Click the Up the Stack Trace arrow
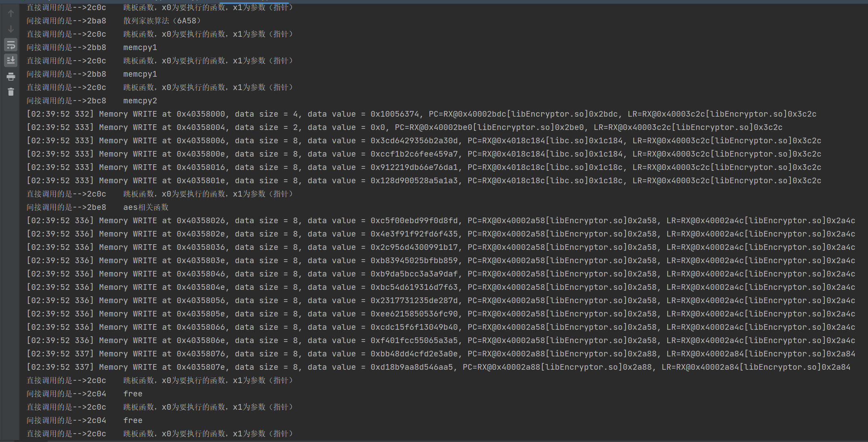Image resolution: width=868 pixels, height=442 pixels. point(11,13)
